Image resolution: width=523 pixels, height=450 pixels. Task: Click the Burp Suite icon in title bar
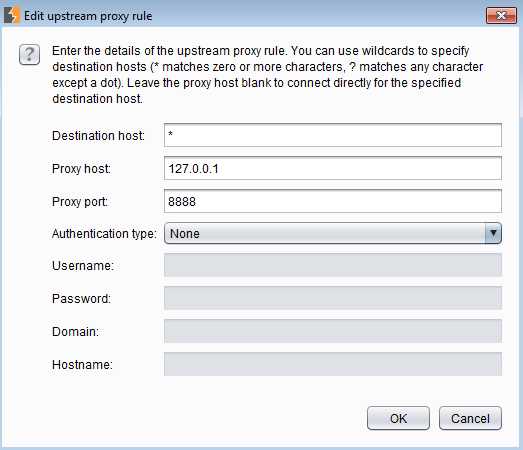tap(12, 16)
